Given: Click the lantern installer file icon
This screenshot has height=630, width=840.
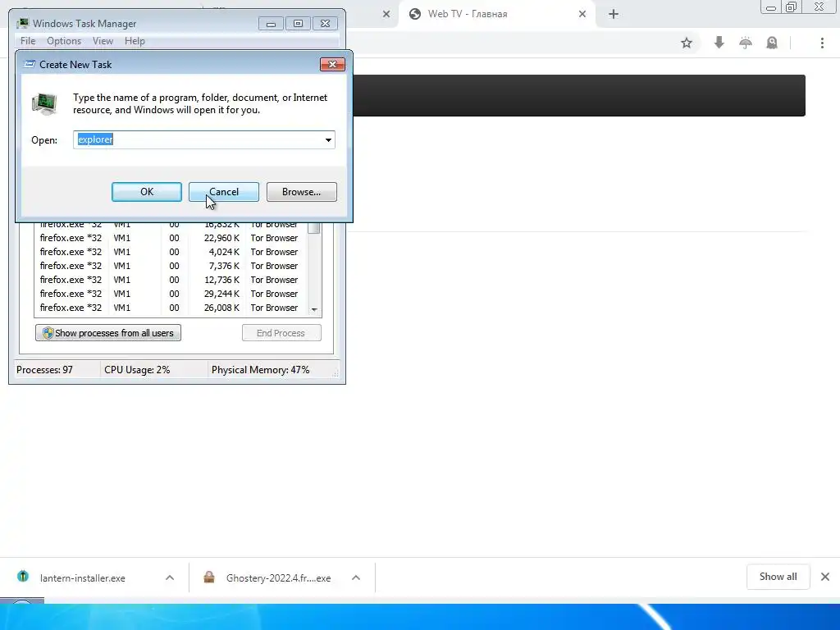Looking at the screenshot, I should [22, 577].
